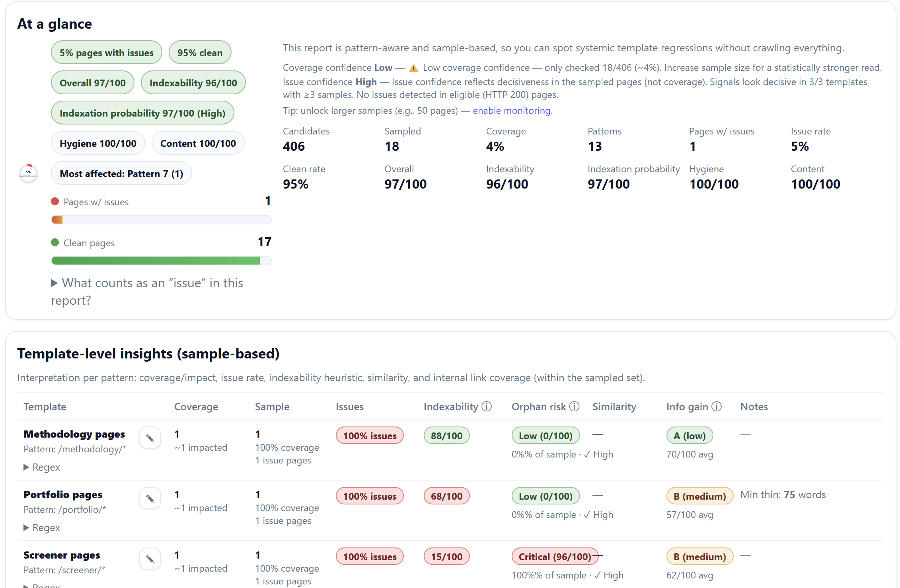
Task: Click the 68/100 indexability badge
Action: click(x=446, y=496)
